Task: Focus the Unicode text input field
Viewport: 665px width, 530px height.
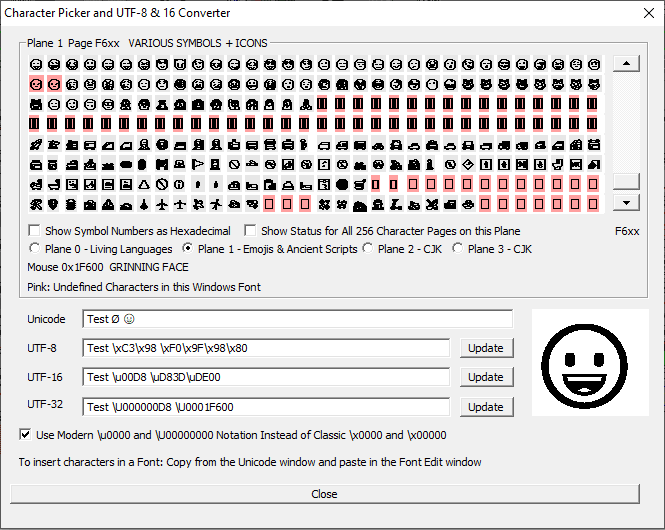Action: coord(297,319)
